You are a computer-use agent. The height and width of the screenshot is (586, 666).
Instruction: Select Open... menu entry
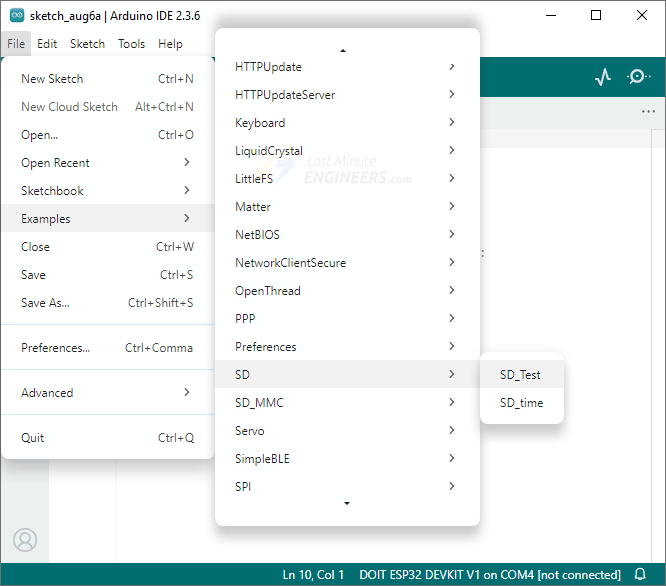coord(107,135)
